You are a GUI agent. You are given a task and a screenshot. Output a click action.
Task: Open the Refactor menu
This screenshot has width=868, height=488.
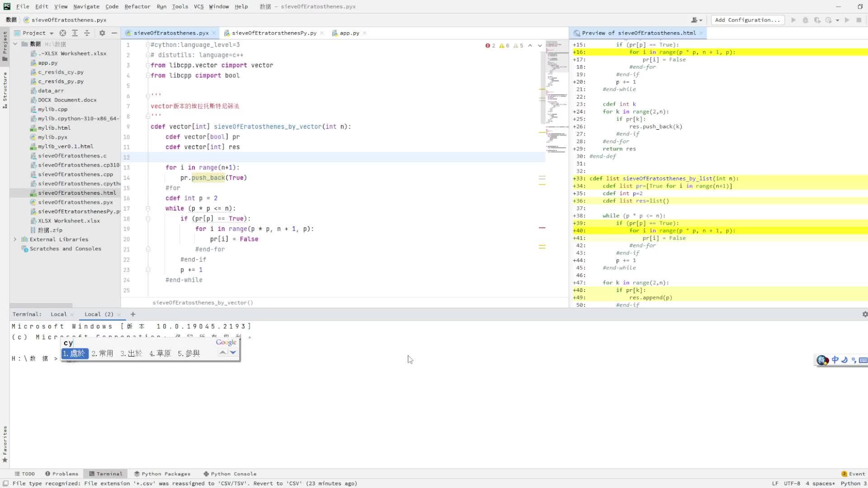[x=137, y=6]
